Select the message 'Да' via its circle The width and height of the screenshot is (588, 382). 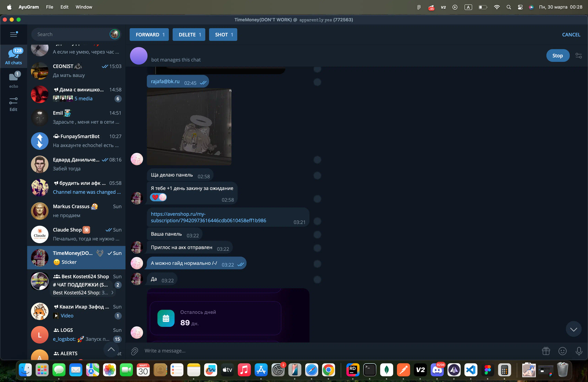(317, 280)
